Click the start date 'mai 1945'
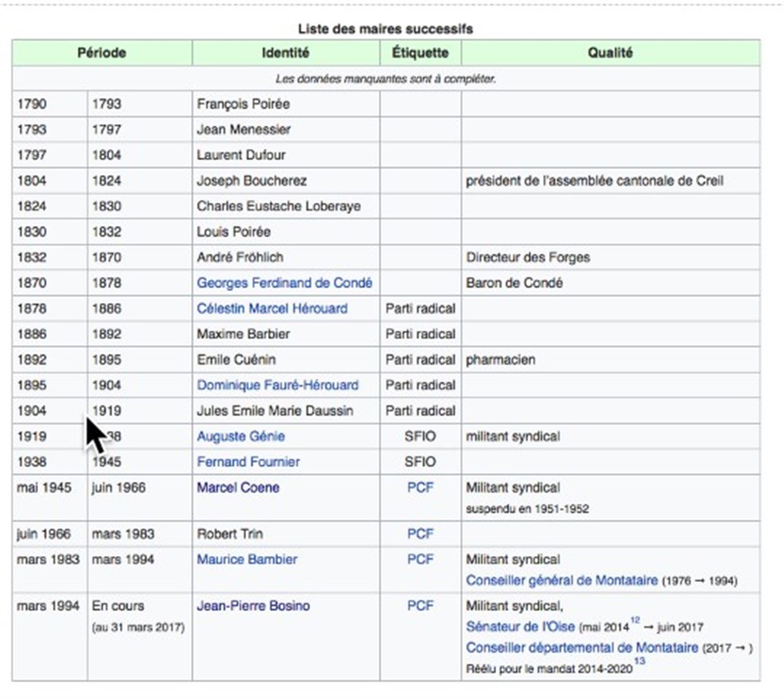Viewport: 784px width, 698px height. (x=44, y=488)
